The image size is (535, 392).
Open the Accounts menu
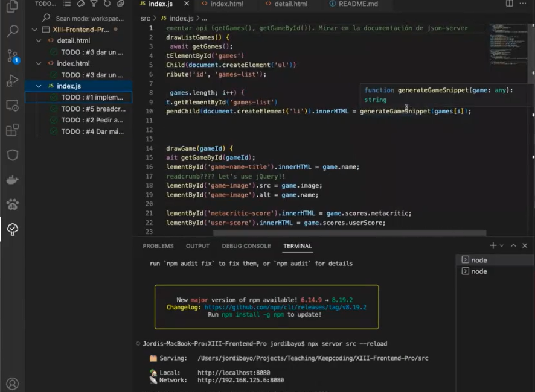click(x=12, y=384)
